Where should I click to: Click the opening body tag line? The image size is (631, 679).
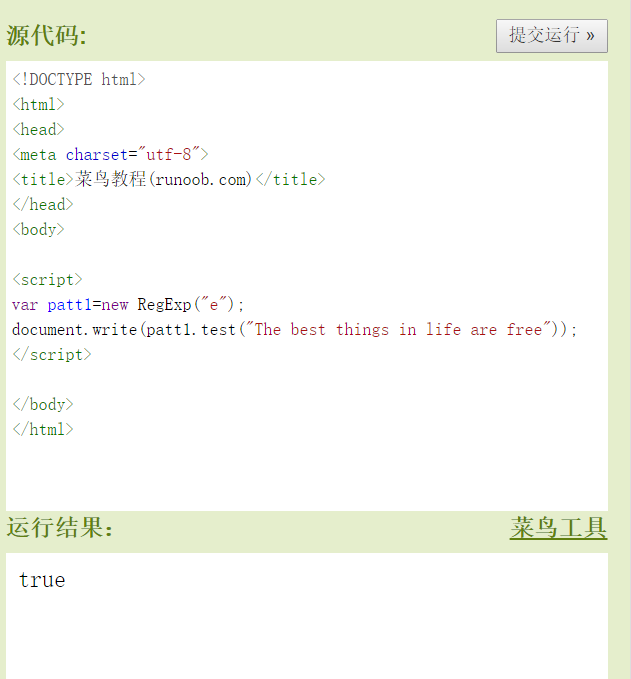click(38, 229)
